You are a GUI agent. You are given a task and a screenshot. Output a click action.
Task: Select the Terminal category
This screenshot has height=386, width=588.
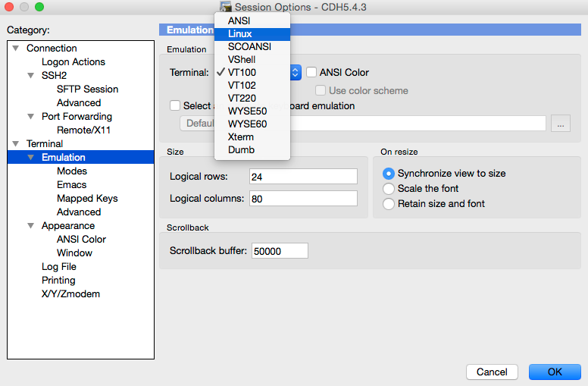(45, 144)
